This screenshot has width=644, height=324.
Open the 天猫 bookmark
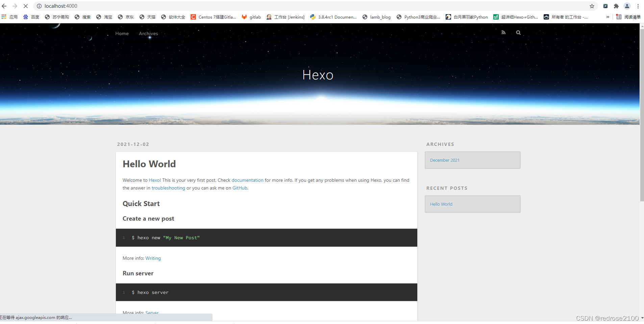(x=148, y=17)
